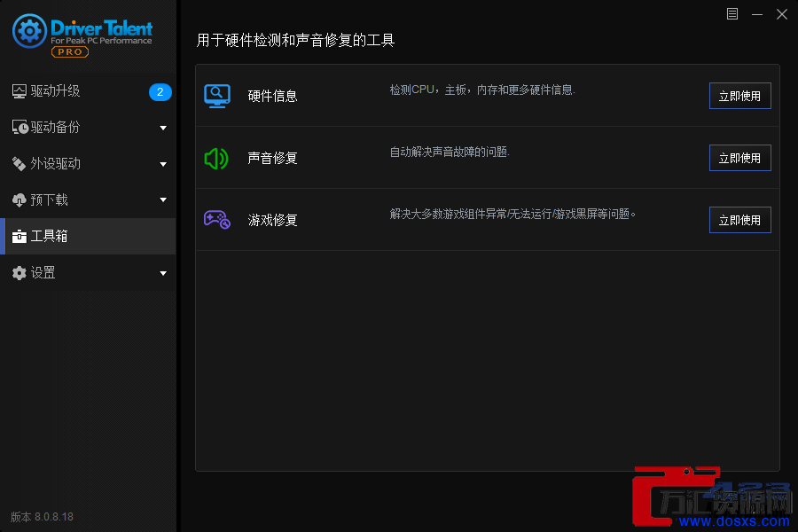Click the 设置 gear icon
Viewport: 798px width, 532px height.
tap(19, 273)
